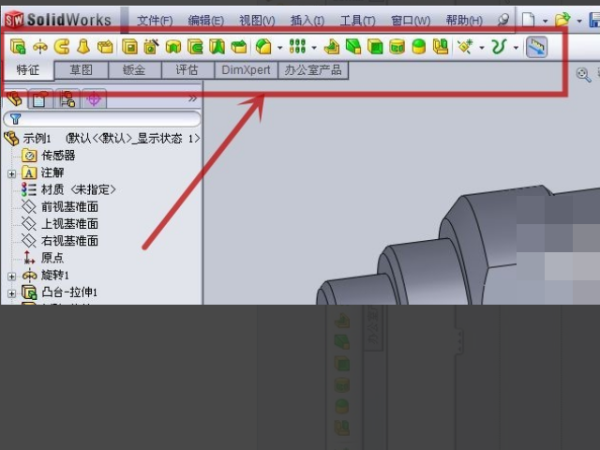Open the 插入(I) menu
Screen dimensions: 600x450
click(x=307, y=20)
